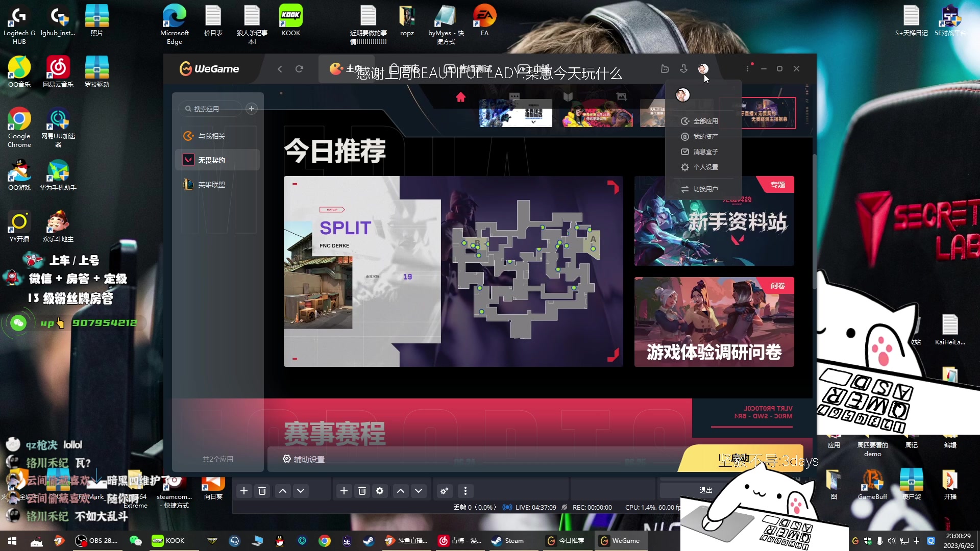Add an app with the plus button
980x551 pixels.
pos(251,109)
